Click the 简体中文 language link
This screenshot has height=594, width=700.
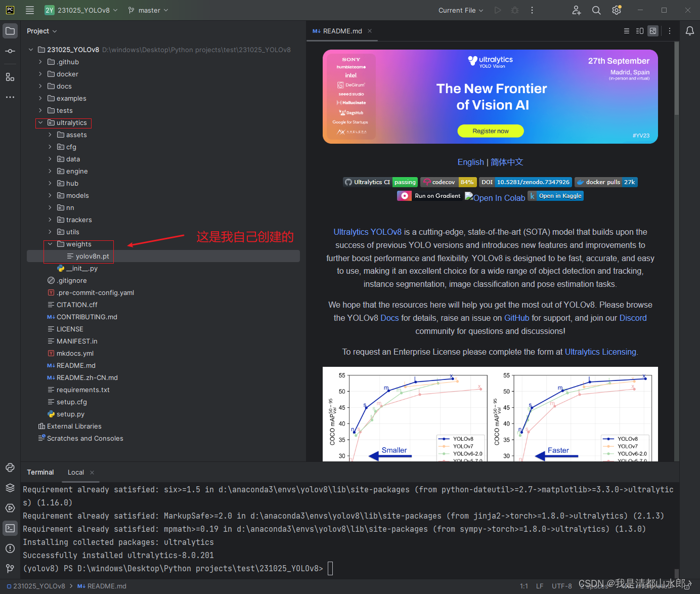click(507, 162)
